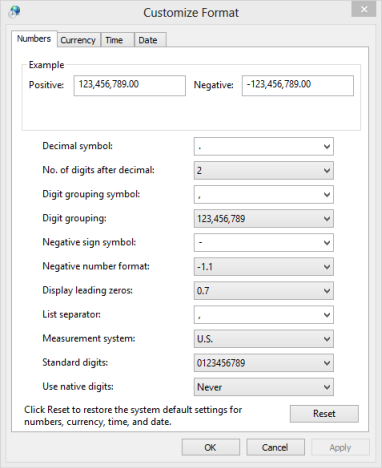Click the globe icon in title bar
Image resolution: width=382 pixels, height=468 pixels.
(15, 12)
